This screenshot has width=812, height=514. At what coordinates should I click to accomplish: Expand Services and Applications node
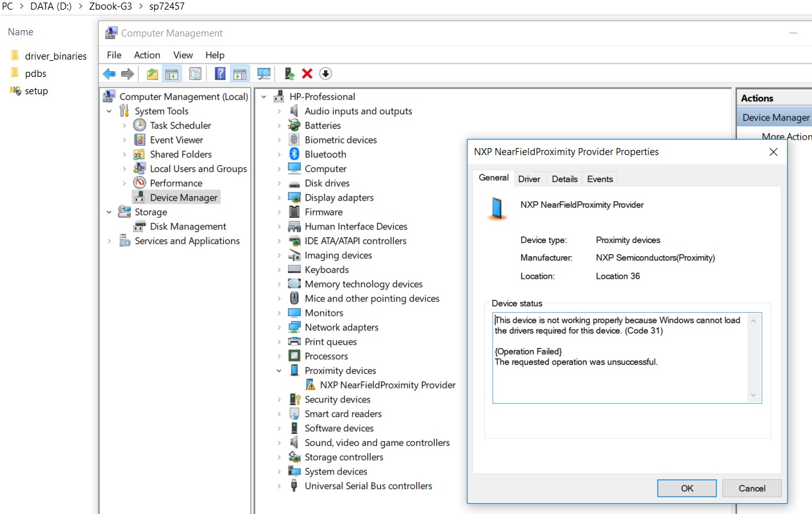pyautogui.click(x=109, y=241)
